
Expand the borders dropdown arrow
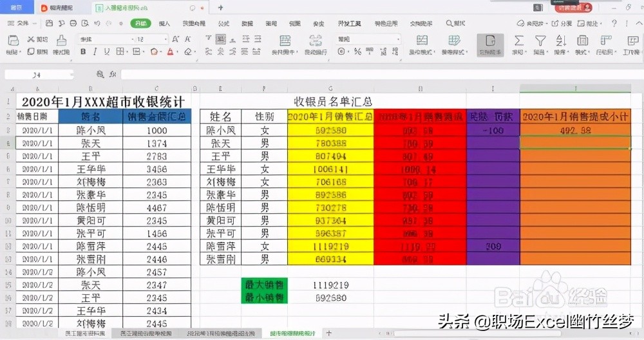(128, 52)
